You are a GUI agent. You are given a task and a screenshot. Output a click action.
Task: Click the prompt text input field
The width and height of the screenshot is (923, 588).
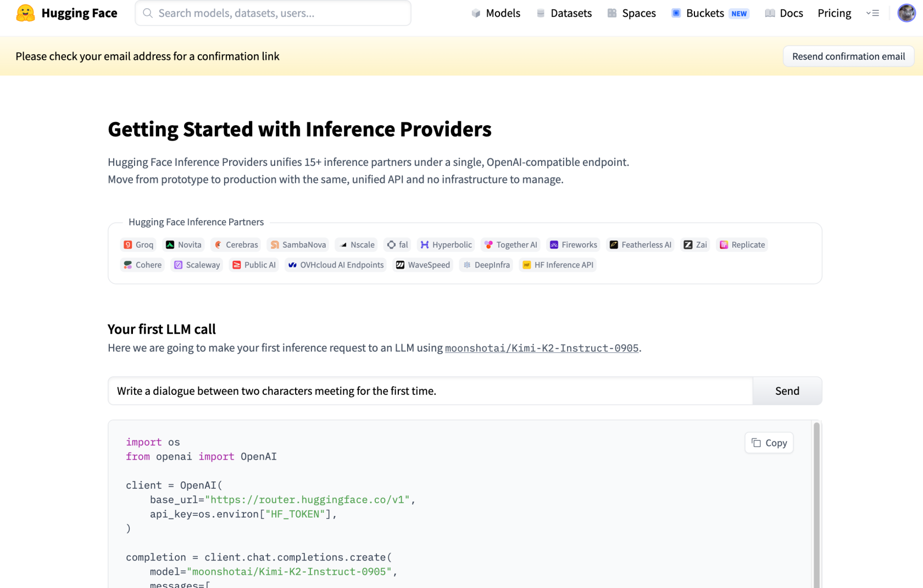(x=430, y=391)
